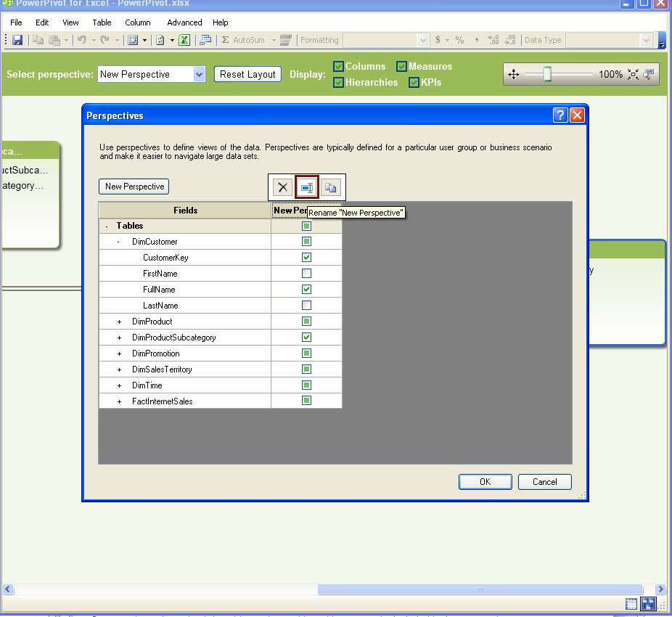Image resolution: width=672 pixels, height=617 pixels.
Task: Collapse the DimCustomer node
Action: point(119,242)
